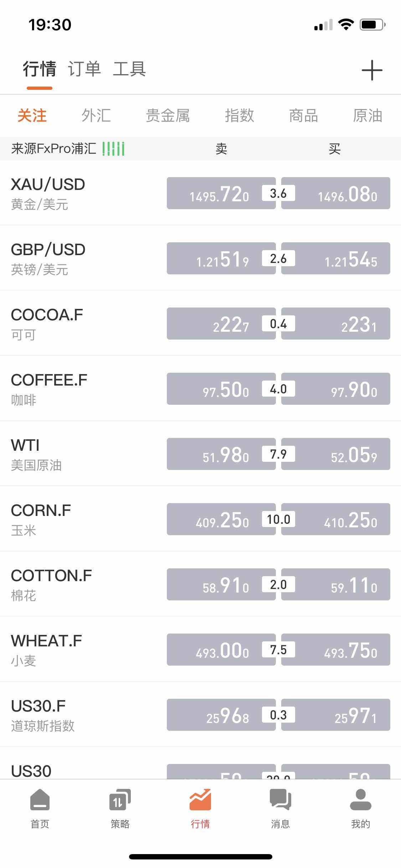Open the US30.F 道琼斯指数 row

[71, 715]
